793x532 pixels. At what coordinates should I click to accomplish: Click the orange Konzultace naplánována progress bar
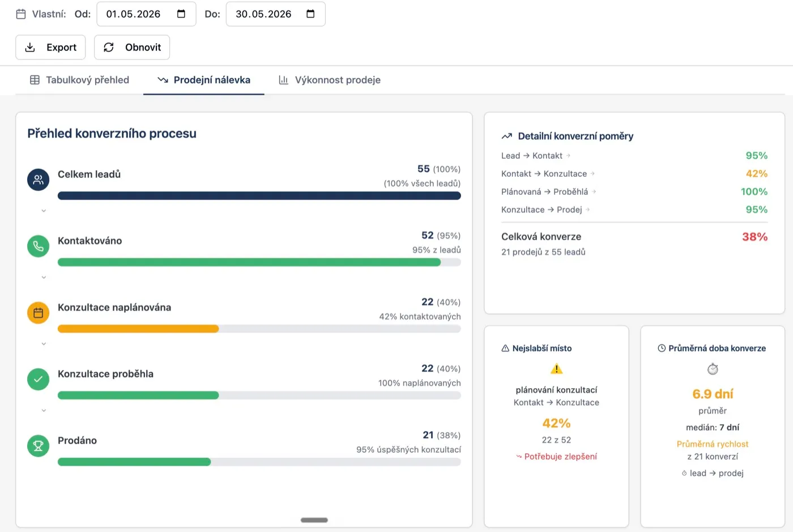tap(138, 329)
